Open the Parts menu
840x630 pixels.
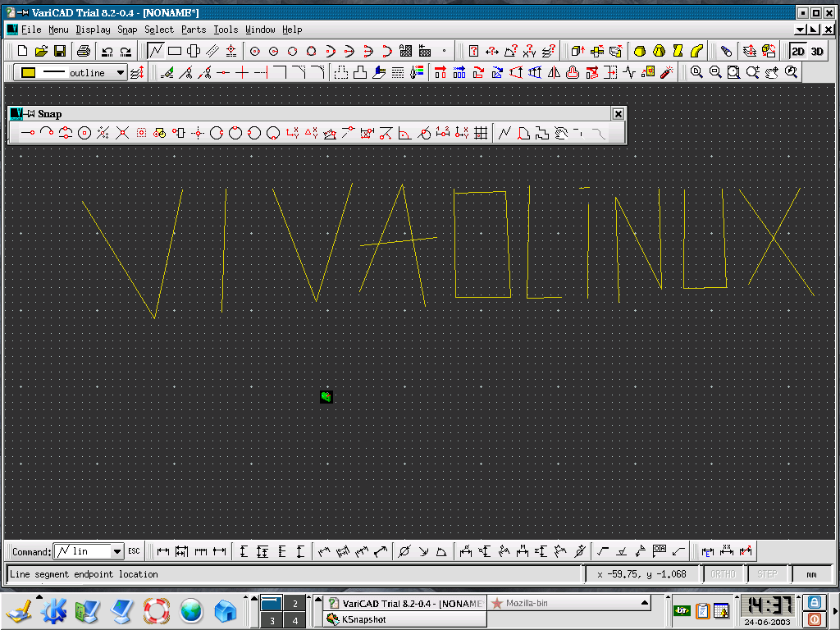point(194,30)
